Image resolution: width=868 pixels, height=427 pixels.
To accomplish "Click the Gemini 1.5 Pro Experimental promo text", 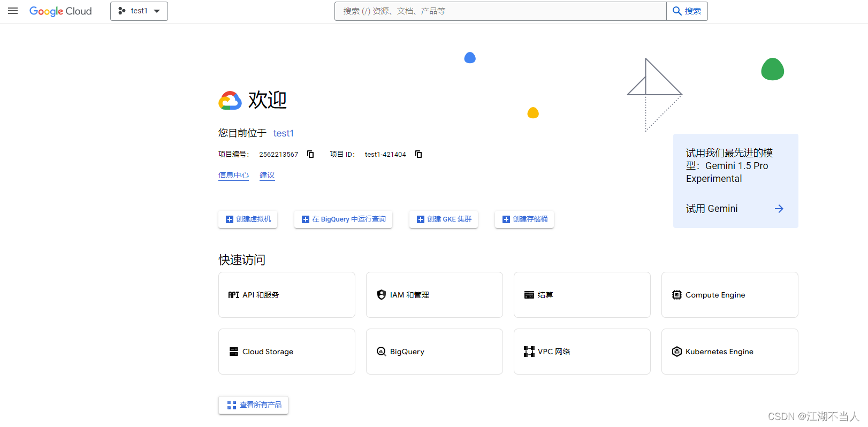I will tap(729, 166).
